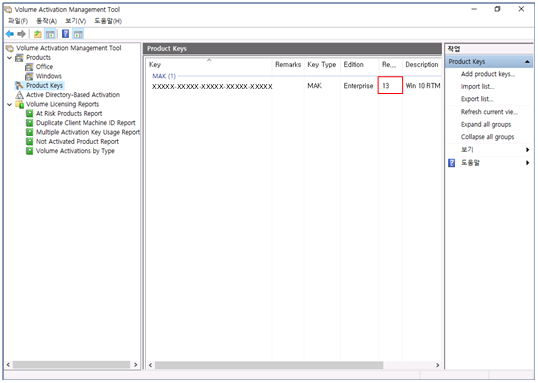Viewport: 538px width, 383px height.
Task: Click the Office product icon in tree
Action: click(x=29, y=67)
